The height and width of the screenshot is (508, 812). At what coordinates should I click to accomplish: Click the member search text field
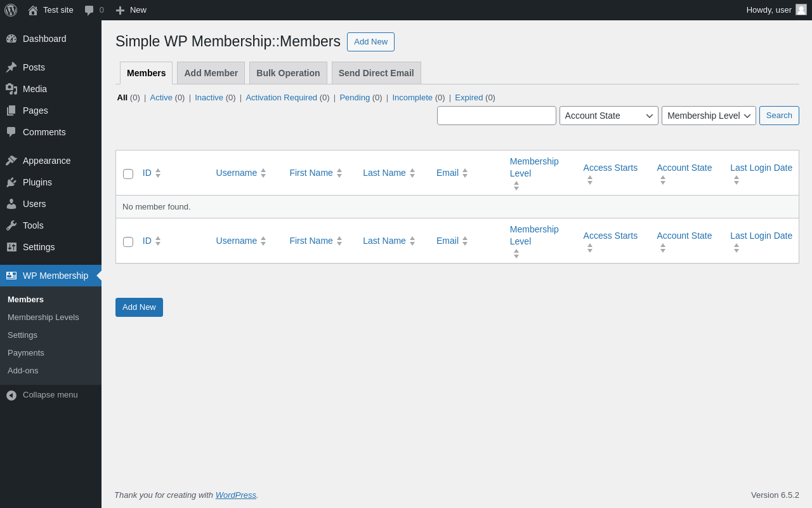[x=496, y=116]
